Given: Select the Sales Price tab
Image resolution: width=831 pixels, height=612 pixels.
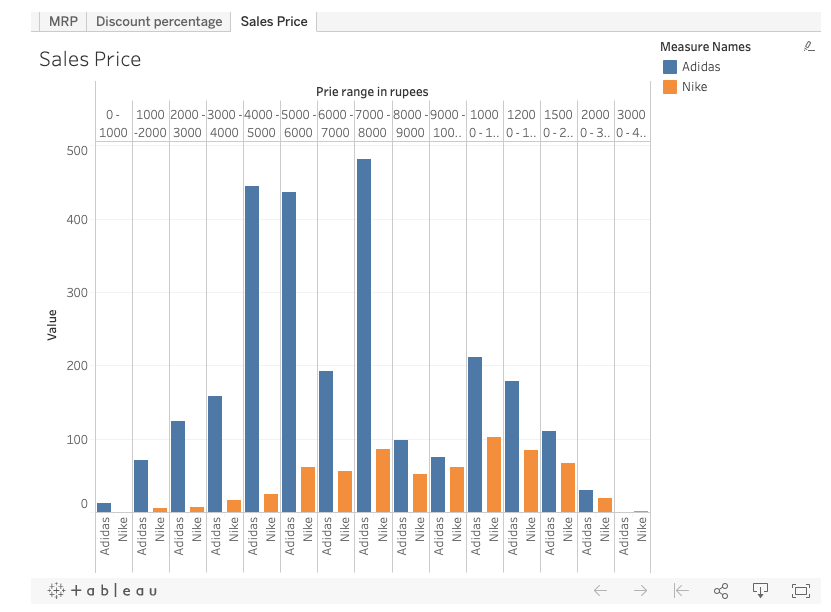Looking at the screenshot, I should (274, 21).
